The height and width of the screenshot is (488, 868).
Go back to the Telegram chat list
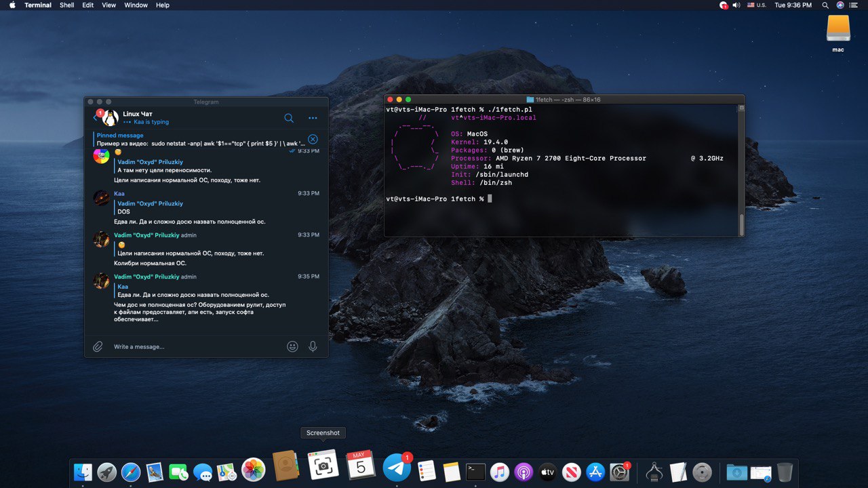(x=95, y=118)
